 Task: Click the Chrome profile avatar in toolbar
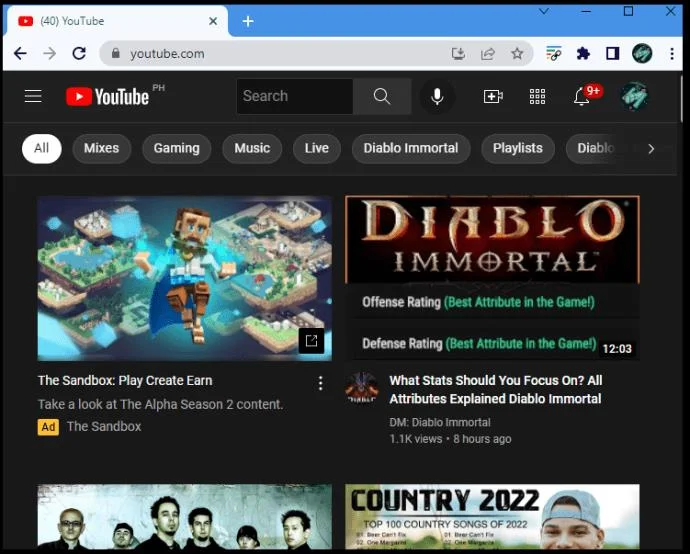point(642,54)
